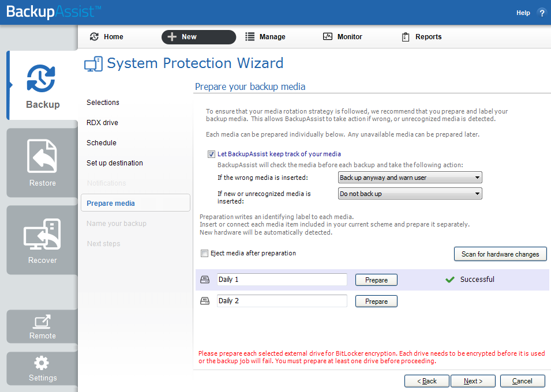Click the drive icon beside Daily 2
This screenshot has height=392, width=551.
pyautogui.click(x=205, y=301)
